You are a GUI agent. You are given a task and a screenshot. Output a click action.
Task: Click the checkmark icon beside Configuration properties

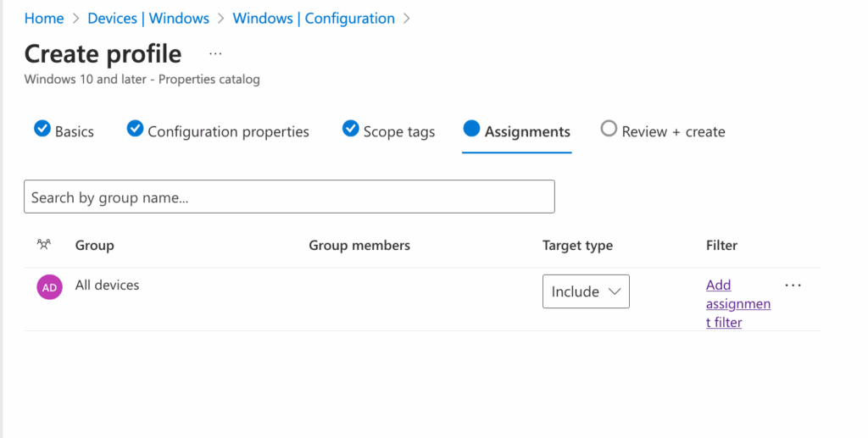135,130
